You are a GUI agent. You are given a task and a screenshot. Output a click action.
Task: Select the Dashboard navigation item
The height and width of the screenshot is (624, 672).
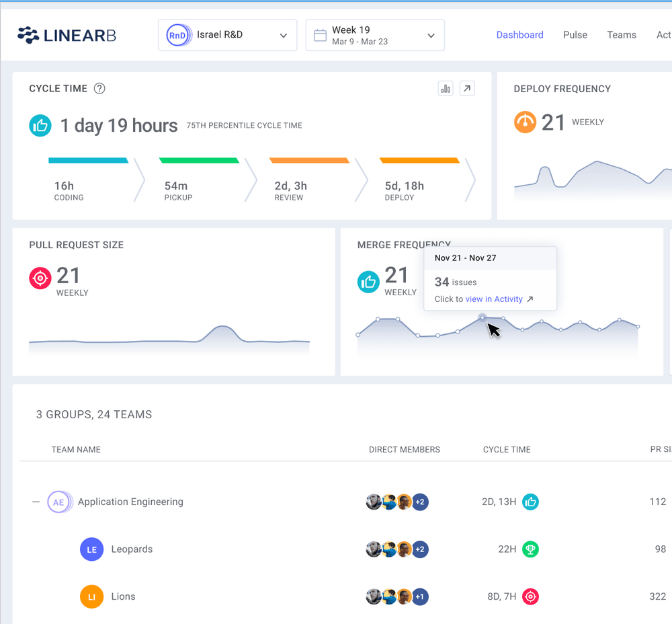coord(519,34)
